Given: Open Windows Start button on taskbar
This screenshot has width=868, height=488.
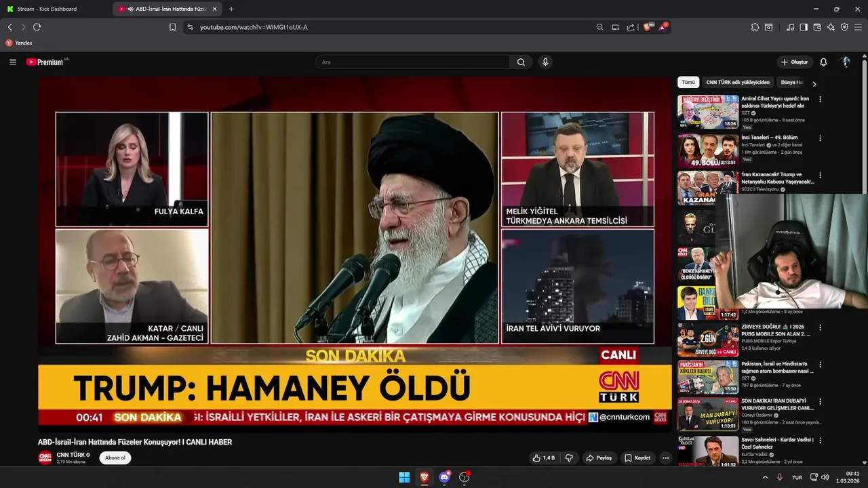Looking at the screenshot, I should pyautogui.click(x=404, y=477).
